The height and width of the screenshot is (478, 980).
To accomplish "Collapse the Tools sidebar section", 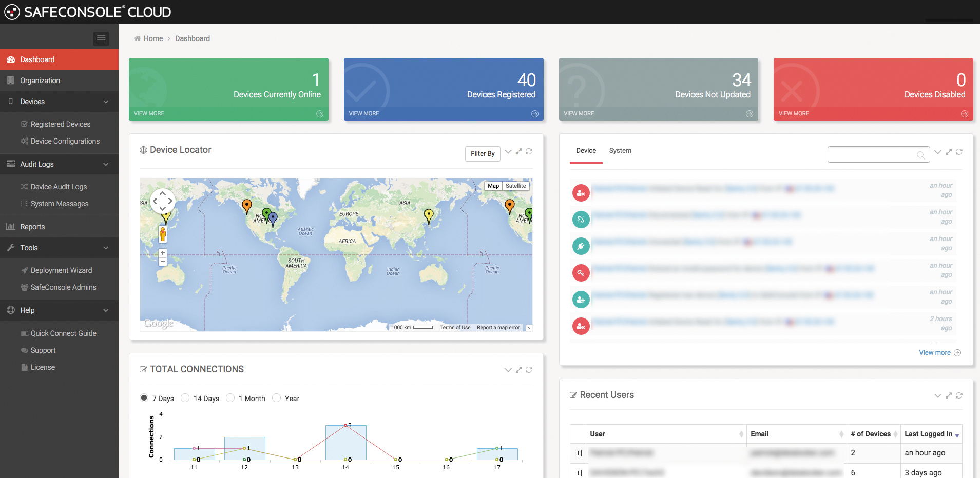I will 59,248.
